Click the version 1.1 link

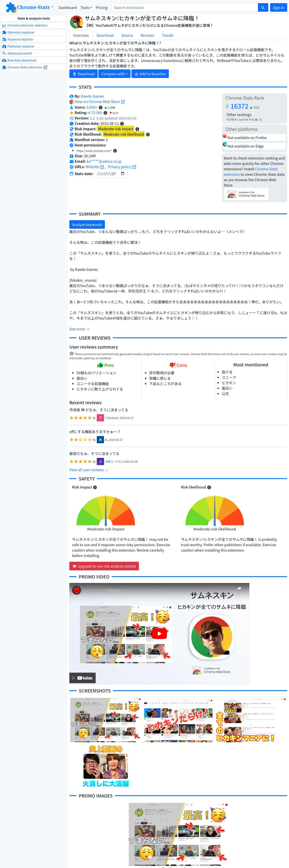coord(92,118)
